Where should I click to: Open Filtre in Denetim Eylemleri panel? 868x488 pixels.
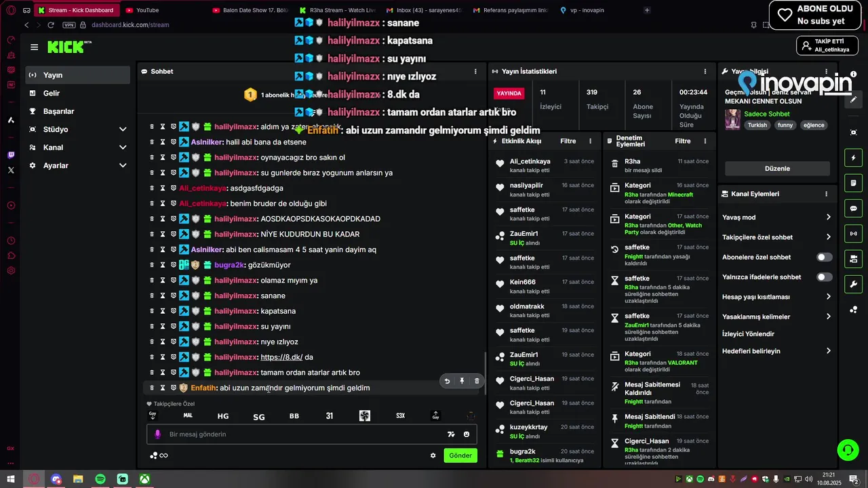tap(683, 141)
